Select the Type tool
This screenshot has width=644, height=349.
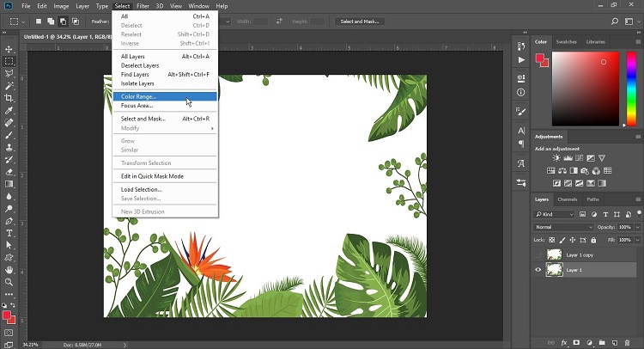pos(9,233)
